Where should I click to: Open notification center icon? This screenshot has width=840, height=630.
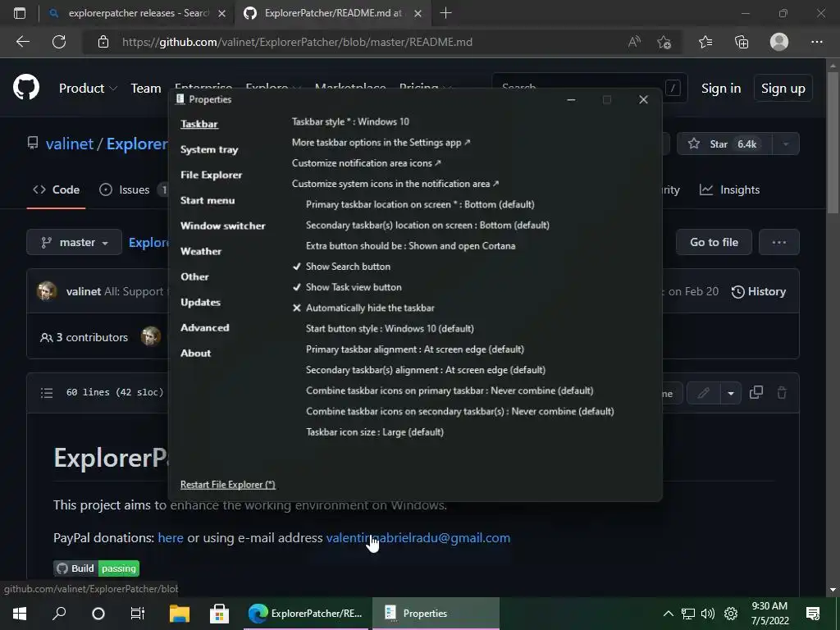pos(813,614)
